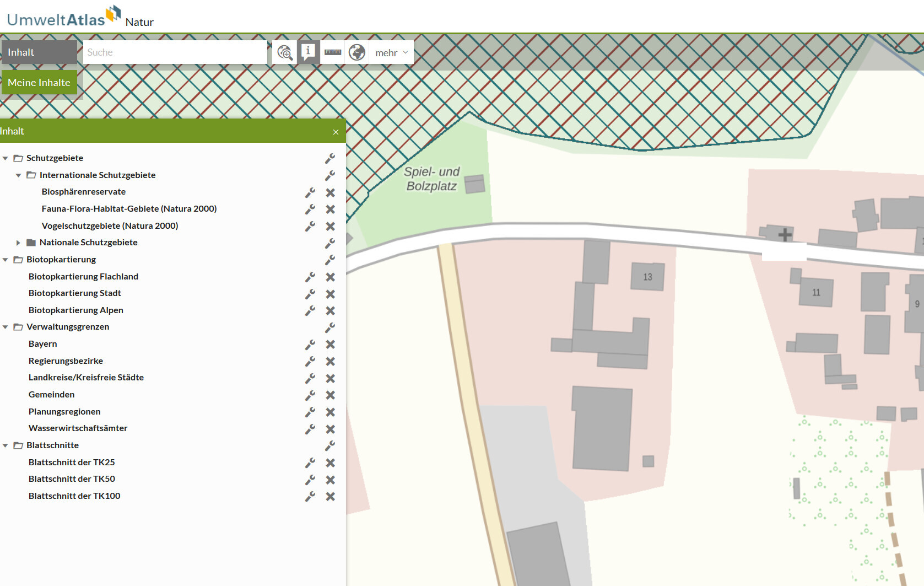The width and height of the screenshot is (924, 586).
Task: Open the Inhalt tab
Action: point(39,52)
